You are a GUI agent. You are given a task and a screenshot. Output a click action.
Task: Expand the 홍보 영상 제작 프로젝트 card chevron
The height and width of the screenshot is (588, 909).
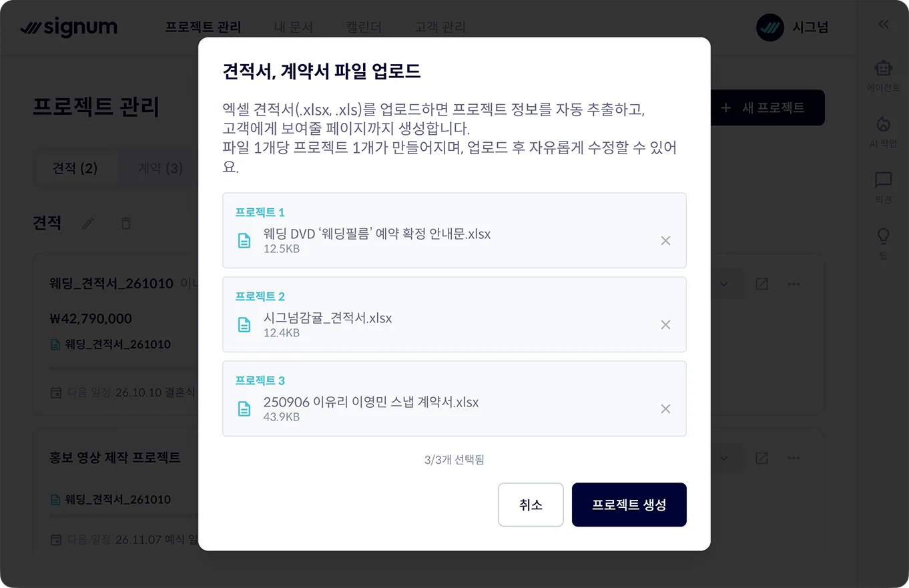[723, 458]
